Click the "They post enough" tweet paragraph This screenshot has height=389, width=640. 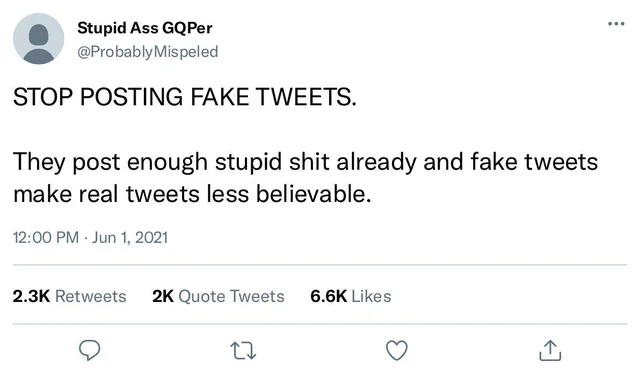[305, 178]
